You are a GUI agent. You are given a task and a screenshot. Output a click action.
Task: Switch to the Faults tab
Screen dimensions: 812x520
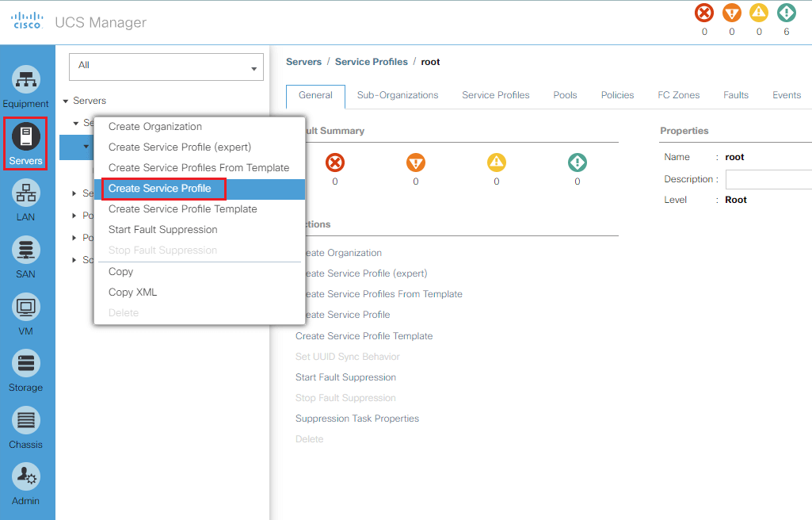pyautogui.click(x=736, y=95)
